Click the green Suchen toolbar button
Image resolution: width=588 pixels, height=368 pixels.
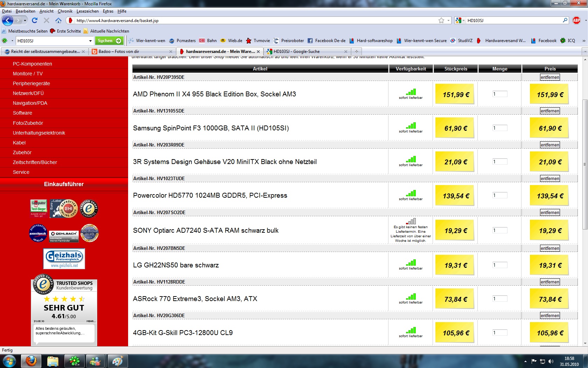pyautogui.click(x=109, y=41)
